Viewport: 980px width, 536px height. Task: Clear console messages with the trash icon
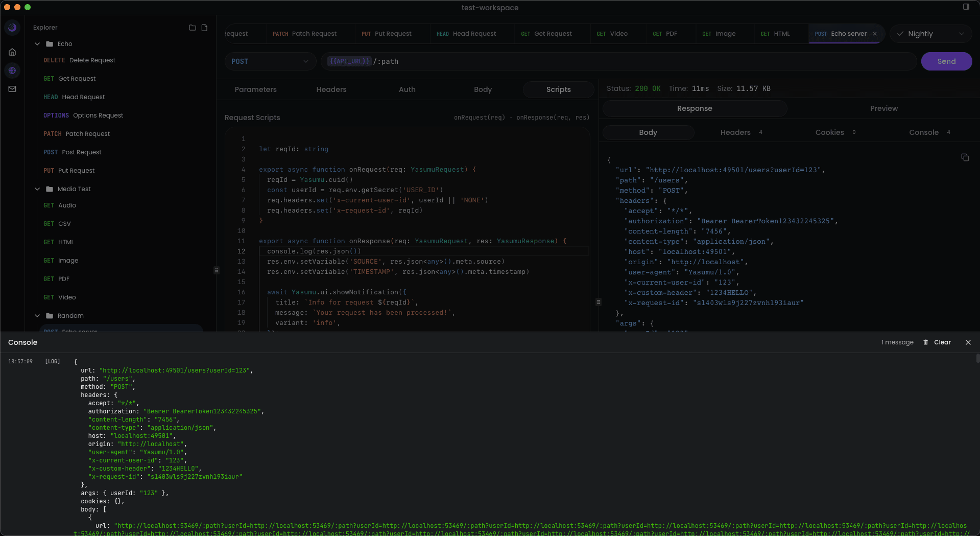coord(926,342)
